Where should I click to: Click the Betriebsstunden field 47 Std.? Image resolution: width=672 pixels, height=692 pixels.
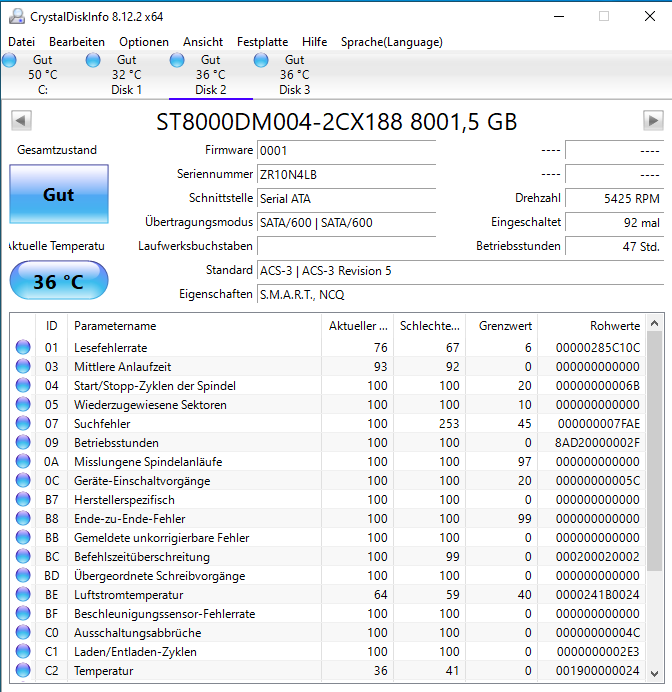(x=614, y=246)
